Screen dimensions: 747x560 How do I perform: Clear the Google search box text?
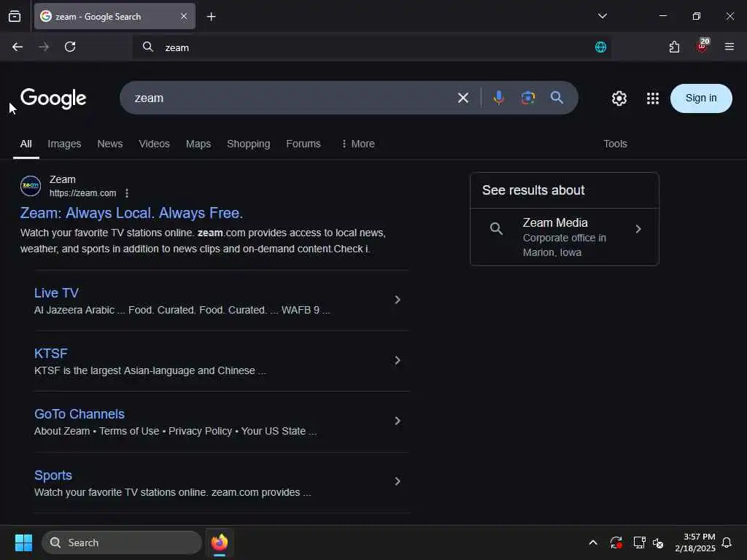pyautogui.click(x=463, y=98)
